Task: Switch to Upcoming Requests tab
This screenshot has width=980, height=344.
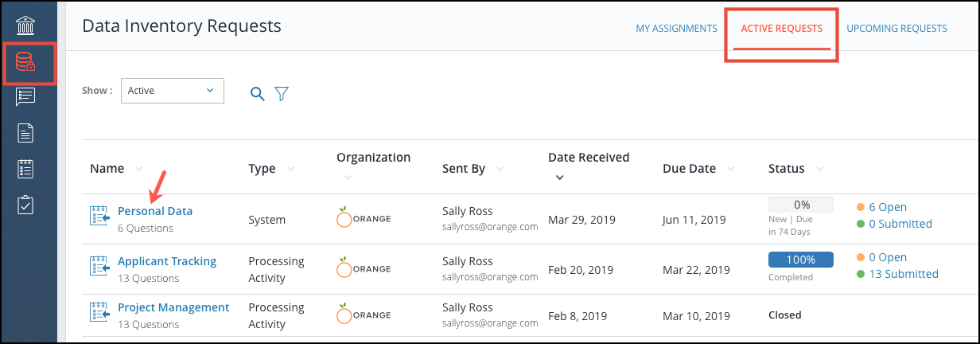Action: [896, 29]
